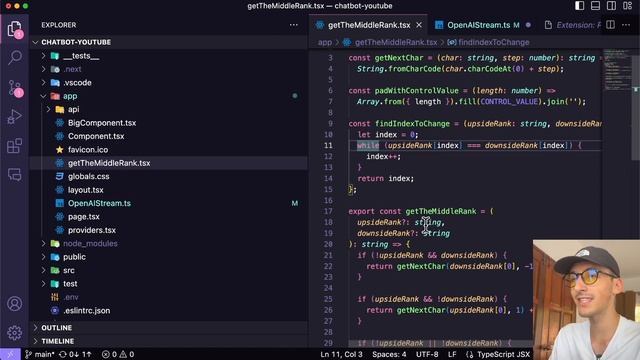Click findIndexToChange breadcrumb symbol
This screenshot has width=640, height=360.
[x=489, y=42]
